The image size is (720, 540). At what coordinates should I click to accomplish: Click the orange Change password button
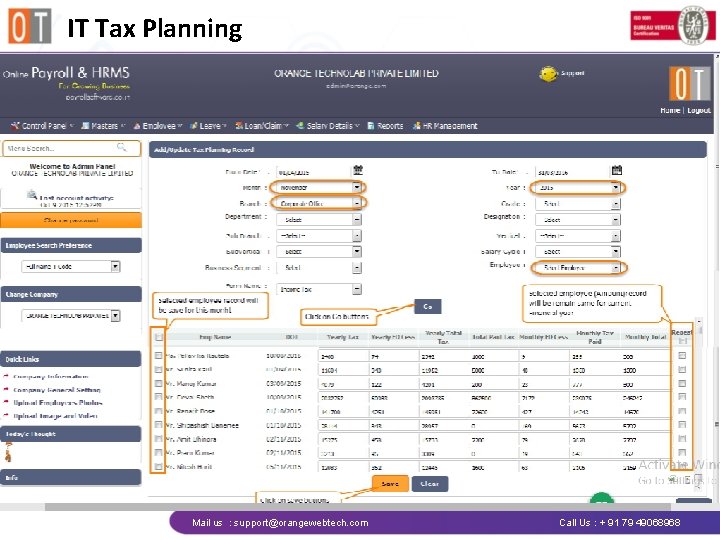click(71, 220)
